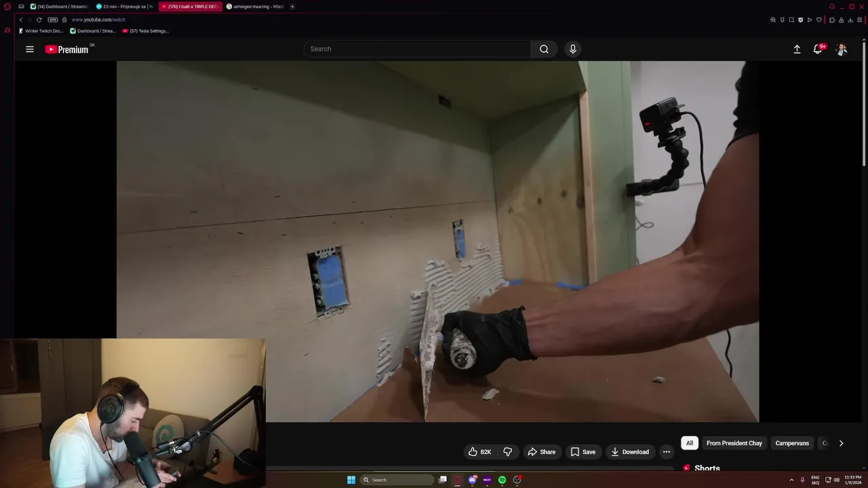Save the video to a playlist

pyautogui.click(x=583, y=452)
